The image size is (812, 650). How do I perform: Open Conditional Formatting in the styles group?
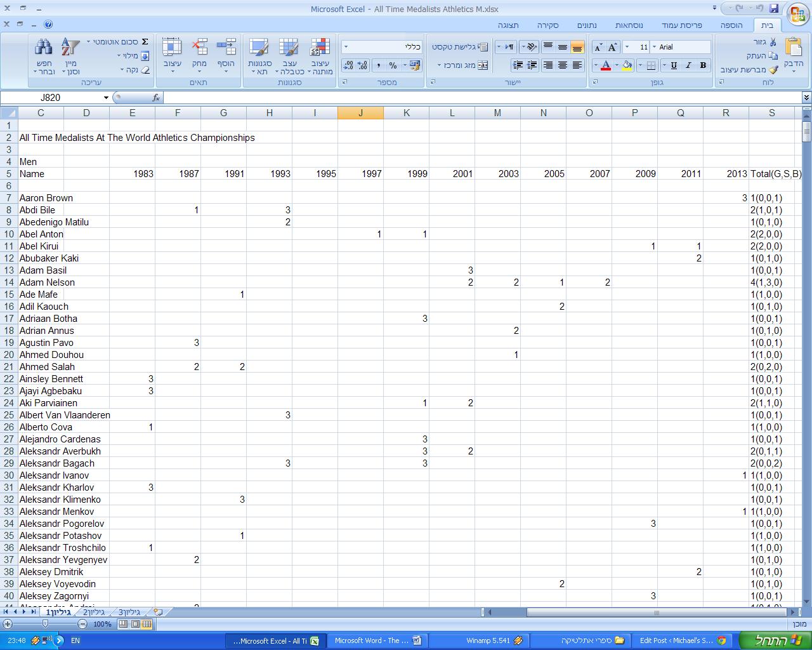pyautogui.click(x=320, y=57)
